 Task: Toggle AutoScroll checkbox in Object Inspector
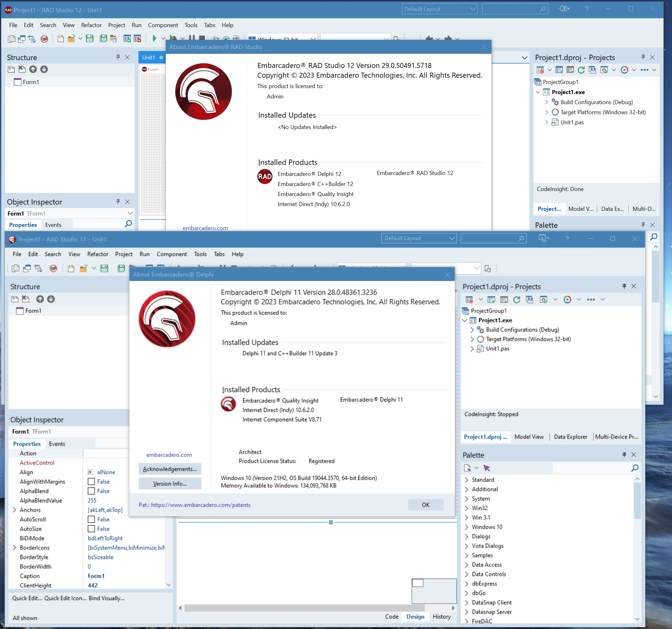(x=91, y=519)
